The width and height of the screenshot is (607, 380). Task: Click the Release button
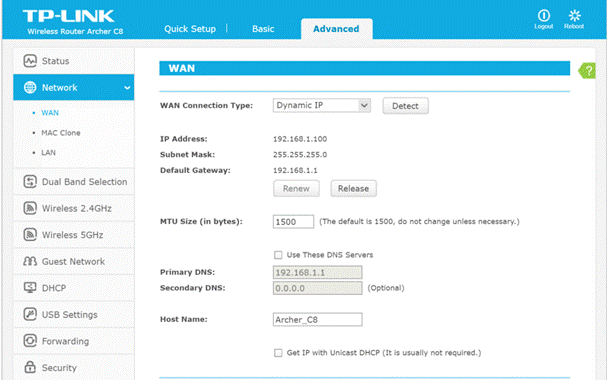pyautogui.click(x=353, y=188)
